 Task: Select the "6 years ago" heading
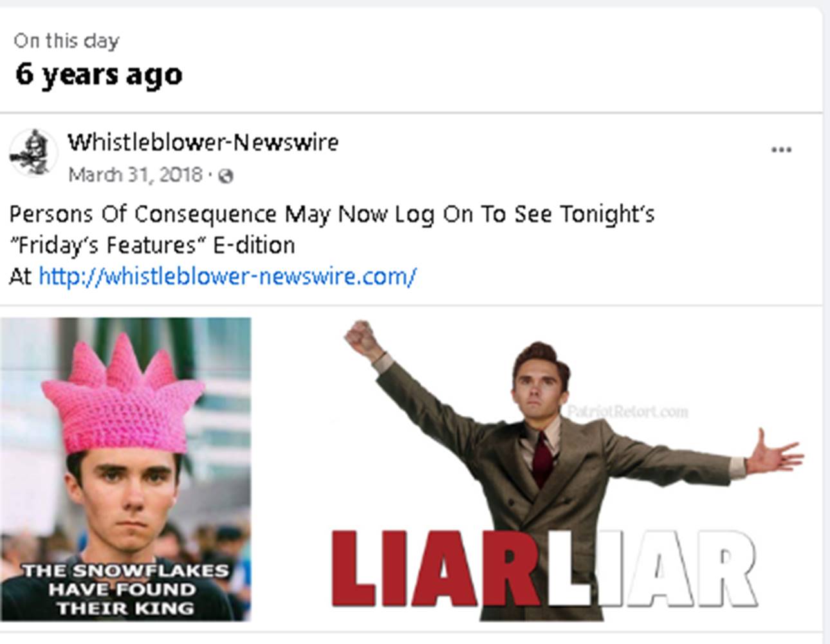click(99, 74)
